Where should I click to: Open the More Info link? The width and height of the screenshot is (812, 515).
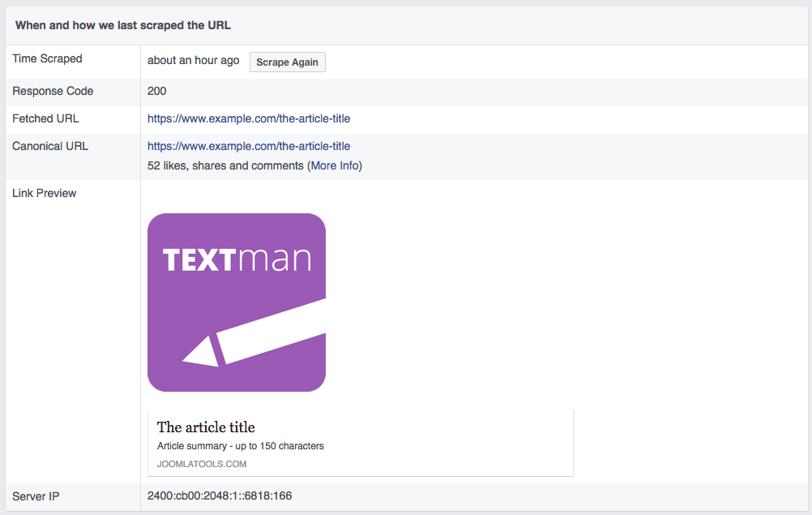(335, 165)
